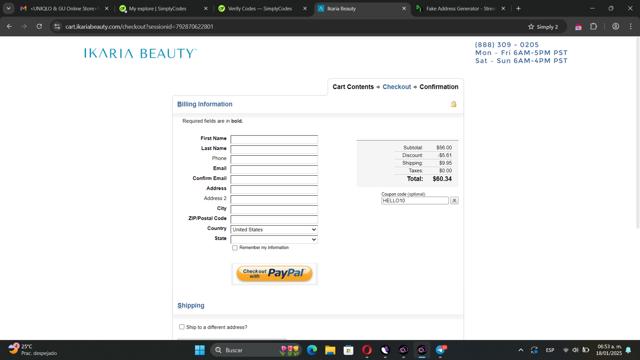Click the coupon code field with HELLO10
640x360 pixels.
(415, 200)
